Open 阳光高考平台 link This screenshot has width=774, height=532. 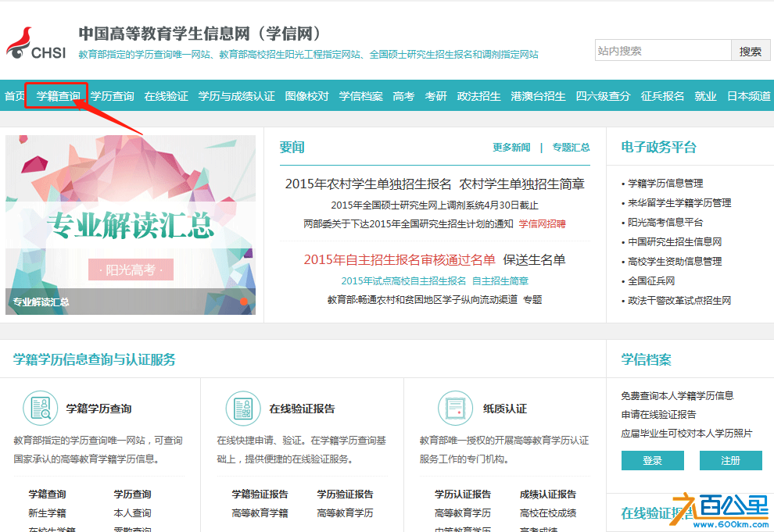[665, 223]
